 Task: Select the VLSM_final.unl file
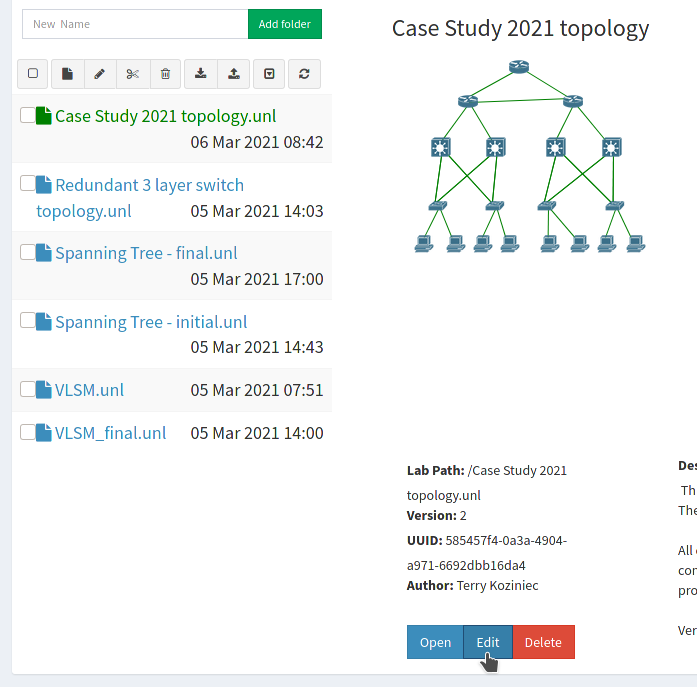point(110,433)
